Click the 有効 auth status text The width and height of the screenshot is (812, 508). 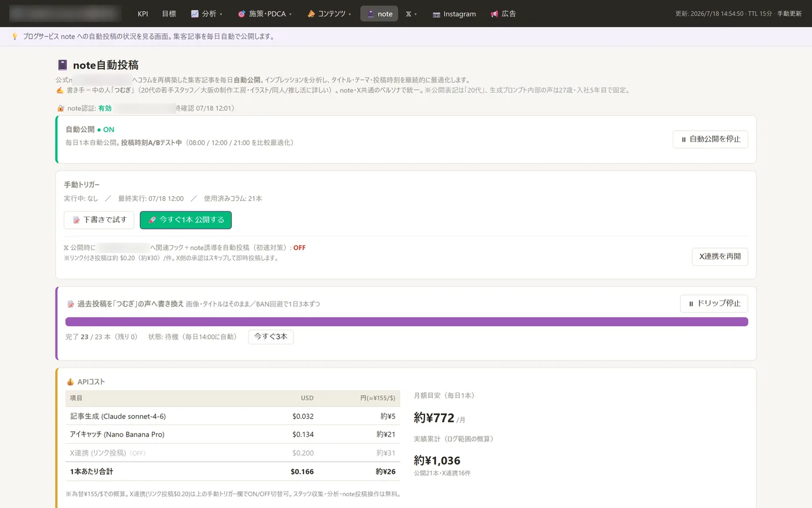pyautogui.click(x=105, y=109)
